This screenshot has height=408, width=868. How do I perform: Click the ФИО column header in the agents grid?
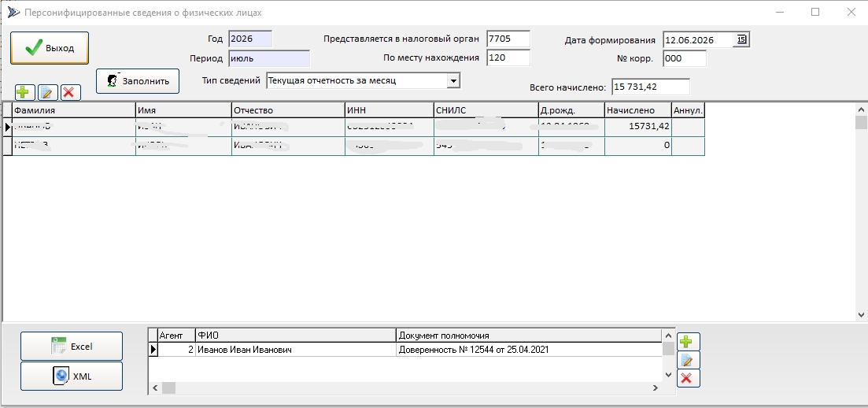[296, 336]
